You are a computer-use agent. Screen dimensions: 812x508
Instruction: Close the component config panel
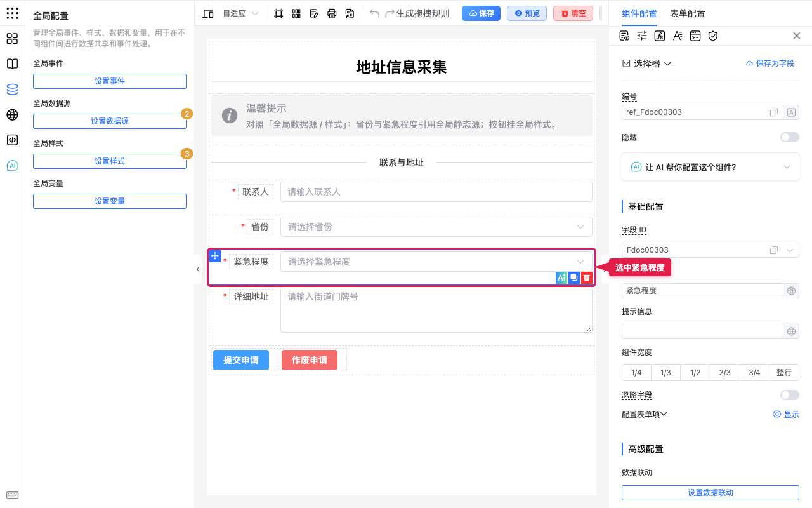coord(797,36)
